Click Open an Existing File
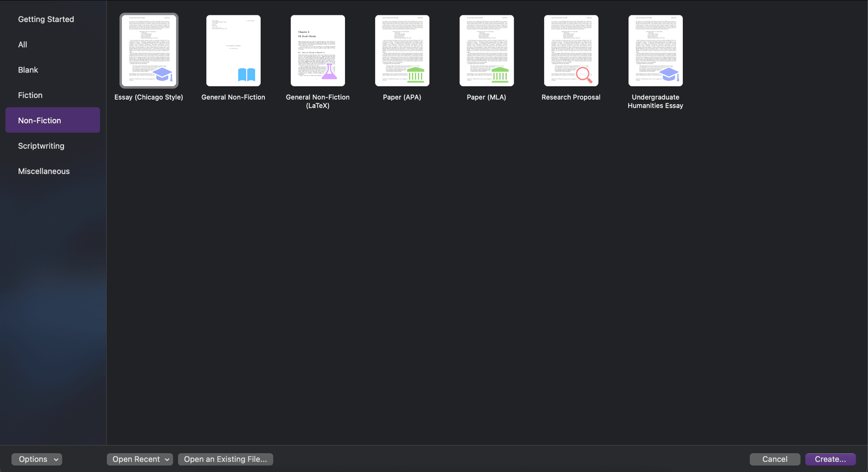Image resolution: width=868 pixels, height=472 pixels. point(225,459)
